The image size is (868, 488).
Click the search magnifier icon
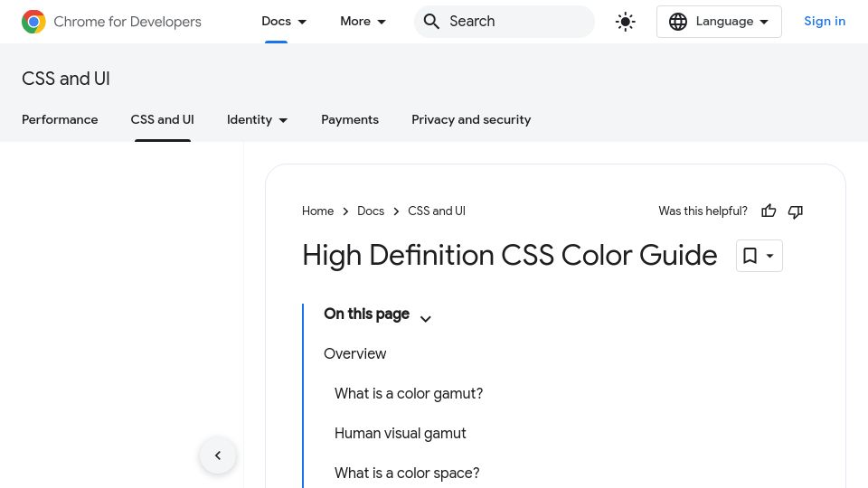pos(431,22)
